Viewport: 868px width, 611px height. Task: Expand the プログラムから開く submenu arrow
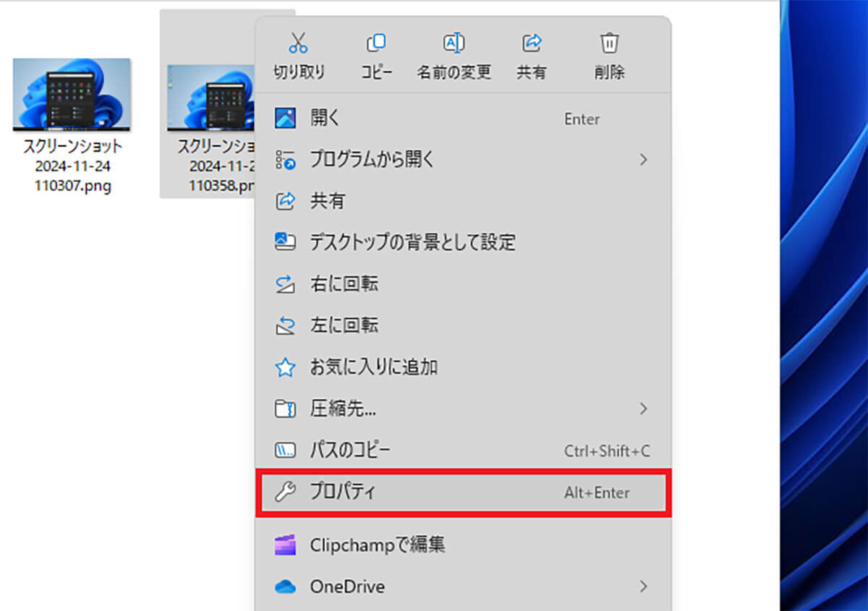[643, 160]
